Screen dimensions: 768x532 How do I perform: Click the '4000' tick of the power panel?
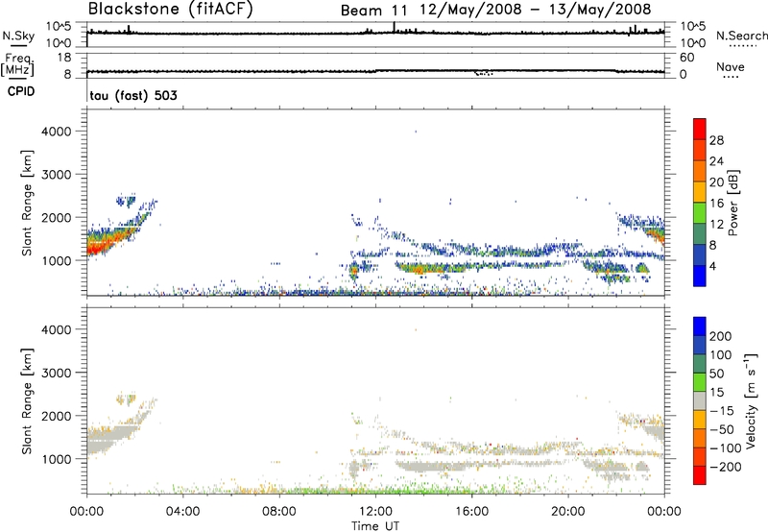coord(57,132)
